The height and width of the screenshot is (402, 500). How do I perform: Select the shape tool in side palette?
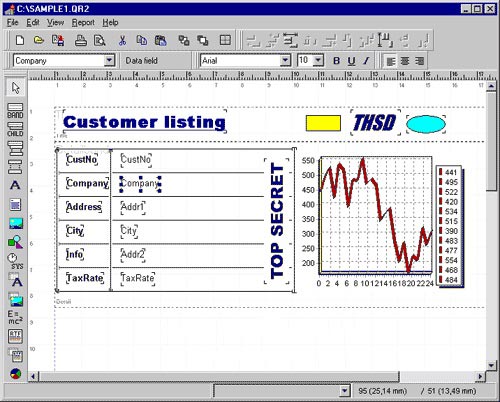(15, 242)
